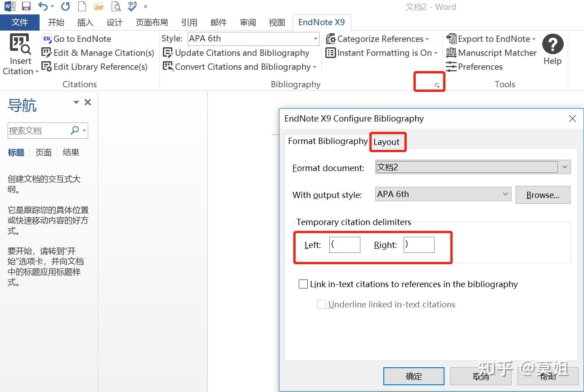Open Categorize References dropdown
Screen dimensions: 584x392
377,39
